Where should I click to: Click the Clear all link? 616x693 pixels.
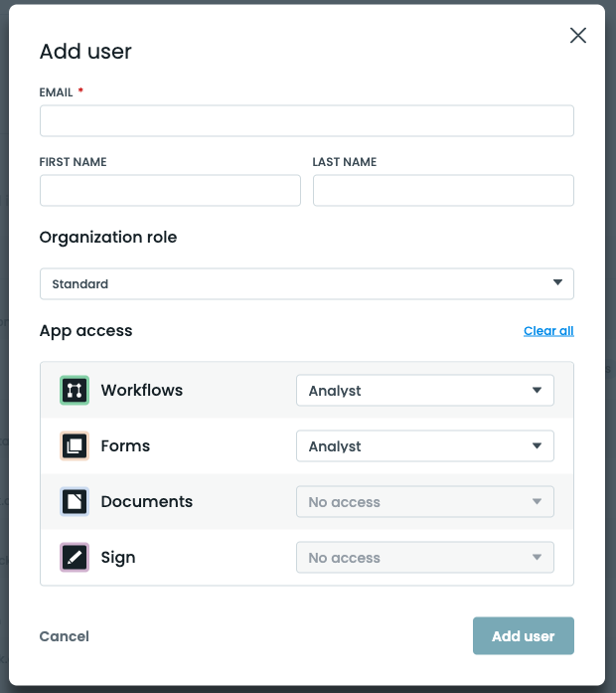(548, 331)
